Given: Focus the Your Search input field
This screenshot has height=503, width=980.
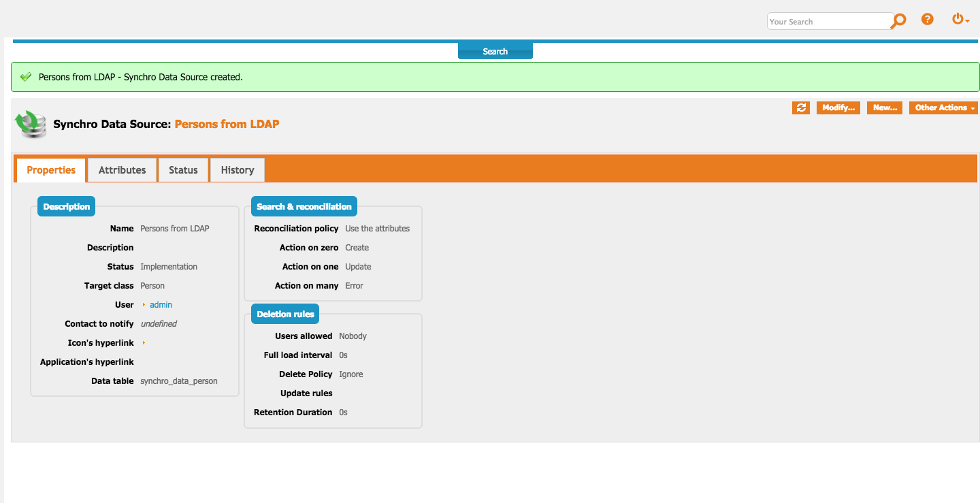Looking at the screenshot, I should pyautogui.click(x=828, y=22).
